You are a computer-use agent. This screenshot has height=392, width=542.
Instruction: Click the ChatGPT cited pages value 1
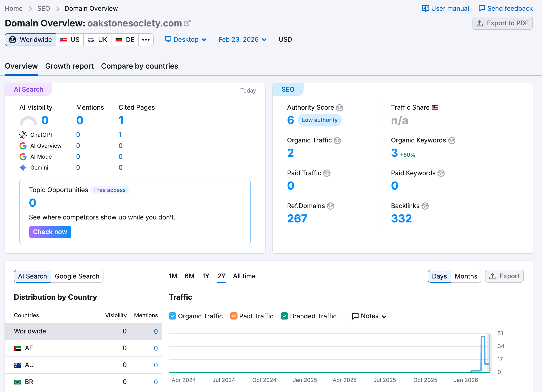click(120, 135)
